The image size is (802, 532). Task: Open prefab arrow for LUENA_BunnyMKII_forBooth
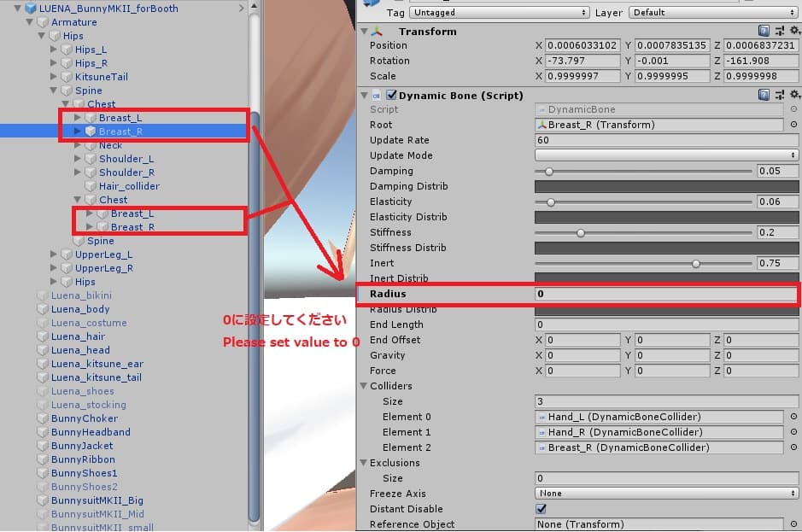tap(242, 9)
